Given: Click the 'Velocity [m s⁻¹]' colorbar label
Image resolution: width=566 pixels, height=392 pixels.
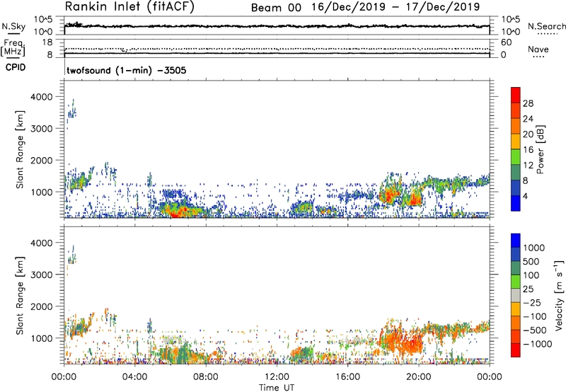Looking at the screenshot, I should 559,295.
